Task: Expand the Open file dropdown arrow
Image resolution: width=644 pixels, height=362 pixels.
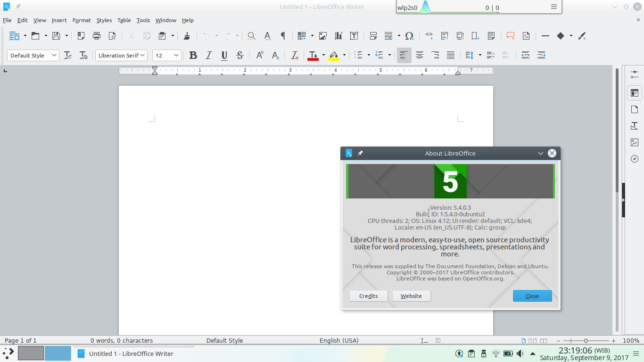Action: [46, 36]
